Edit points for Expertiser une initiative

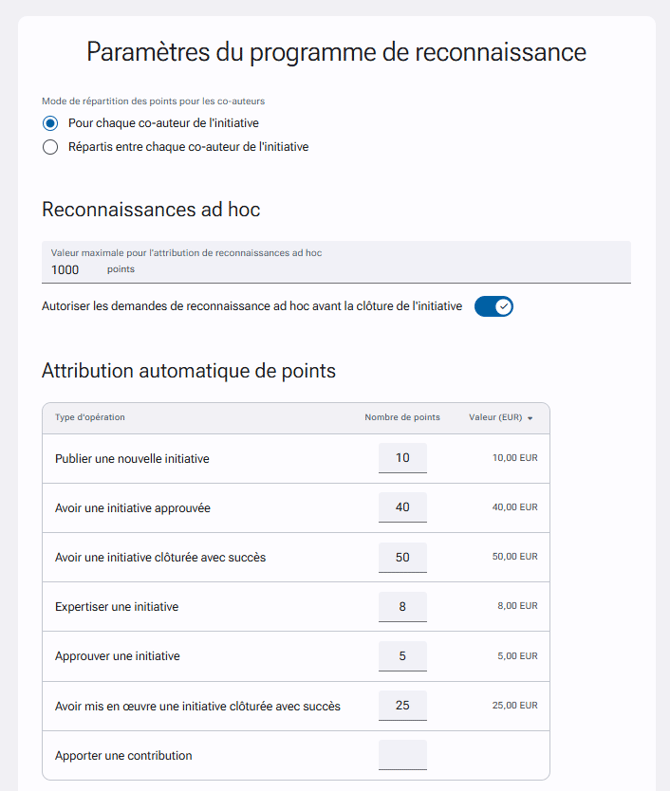coord(403,607)
